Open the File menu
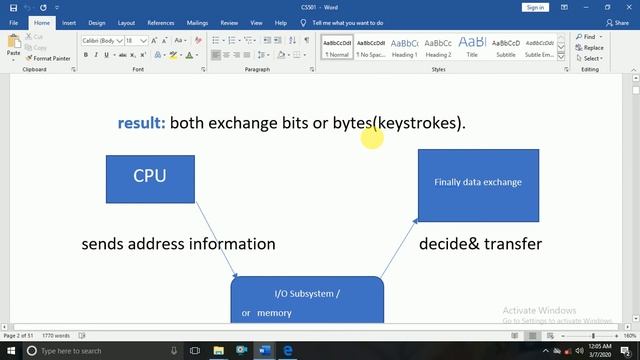Image resolution: width=640 pixels, height=360 pixels. point(13,23)
